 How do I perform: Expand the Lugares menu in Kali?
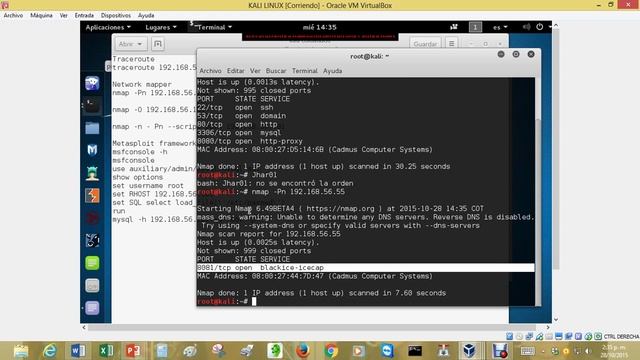161,27
